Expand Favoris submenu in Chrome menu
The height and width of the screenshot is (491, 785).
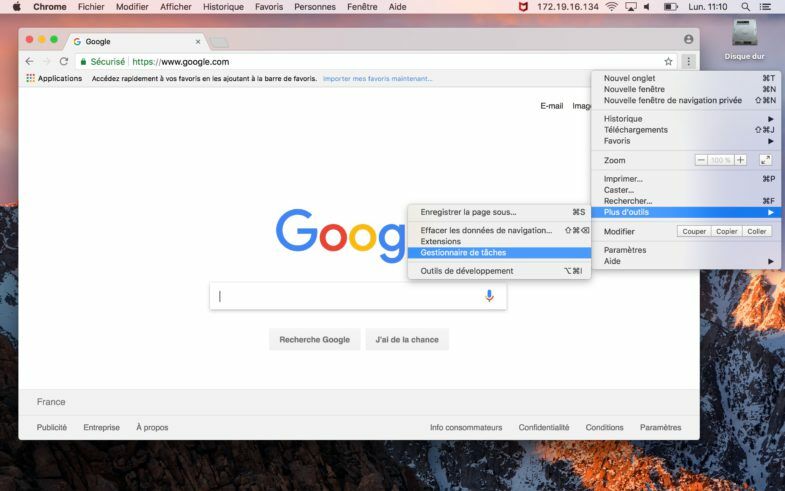point(686,141)
